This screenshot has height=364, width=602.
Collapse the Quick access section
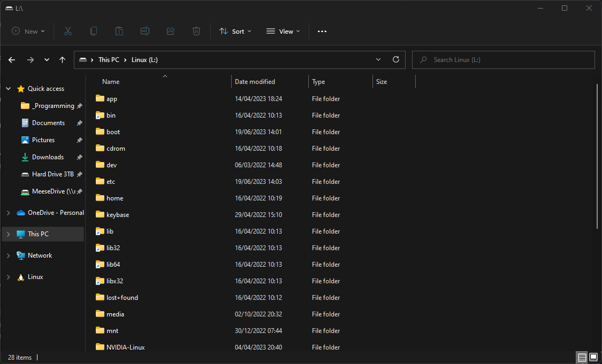pyautogui.click(x=8, y=88)
